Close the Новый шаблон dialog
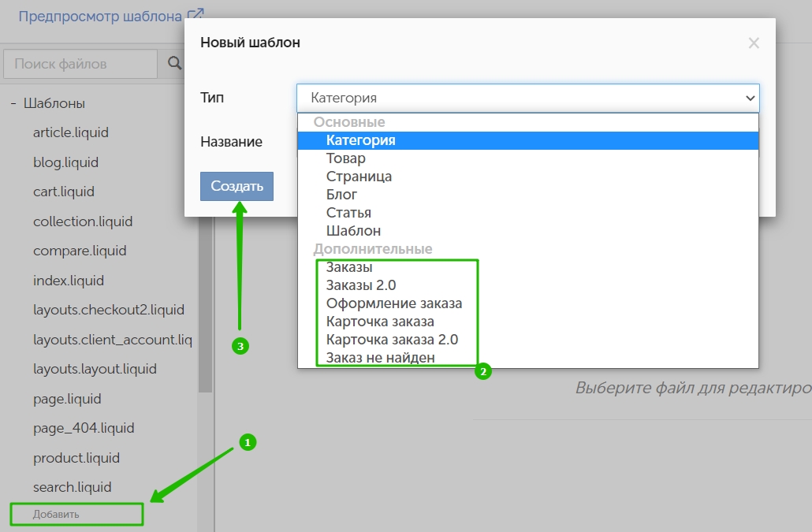812x532 pixels. pyautogui.click(x=754, y=43)
